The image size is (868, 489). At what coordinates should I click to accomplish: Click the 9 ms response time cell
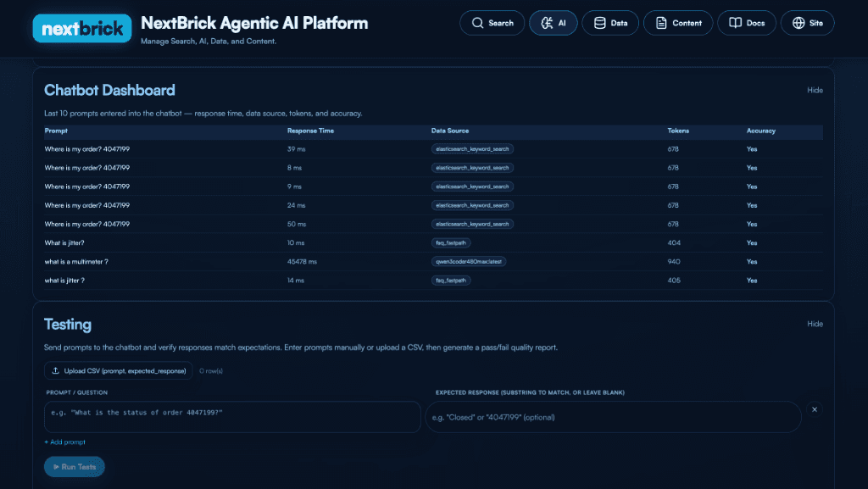pyautogui.click(x=294, y=187)
